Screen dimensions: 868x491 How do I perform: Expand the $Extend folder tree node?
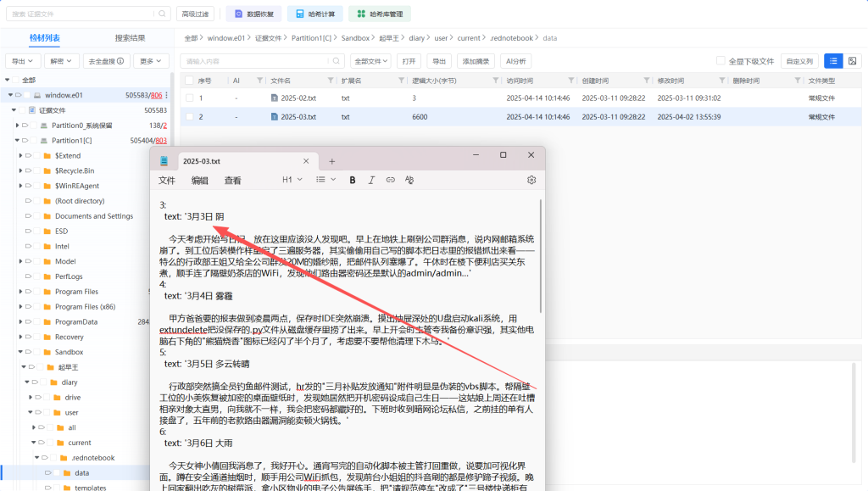[19, 156]
